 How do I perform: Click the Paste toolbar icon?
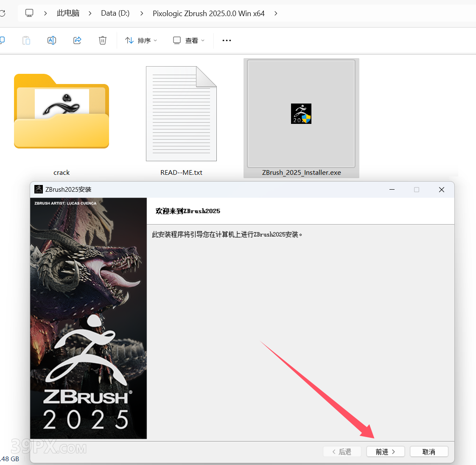[26, 40]
